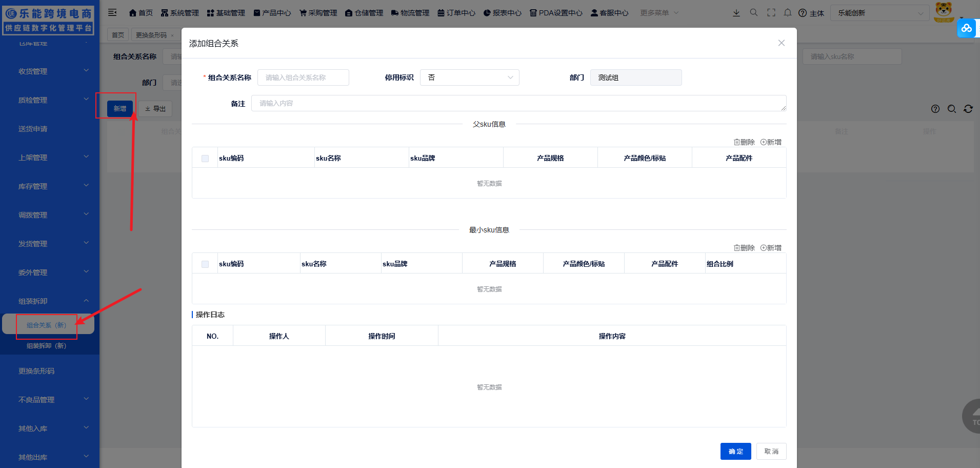Image resolution: width=980 pixels, height=468 pixels.
Task: Open the 乐能创新 company selector dropdown
Action: pyautogui.click(x=879, y=12)
